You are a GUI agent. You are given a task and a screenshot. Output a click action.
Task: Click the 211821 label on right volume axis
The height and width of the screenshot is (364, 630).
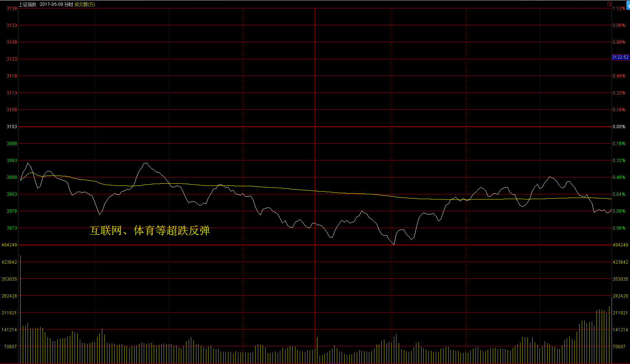tap(620, 313)
